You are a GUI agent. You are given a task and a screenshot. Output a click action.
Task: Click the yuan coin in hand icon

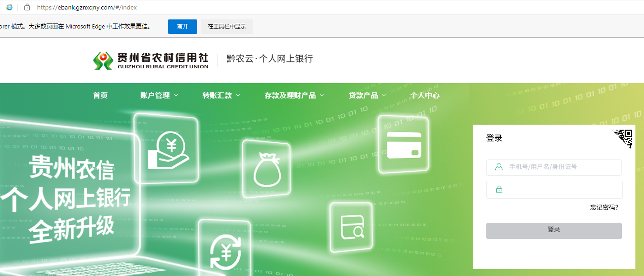click(168, 150)
